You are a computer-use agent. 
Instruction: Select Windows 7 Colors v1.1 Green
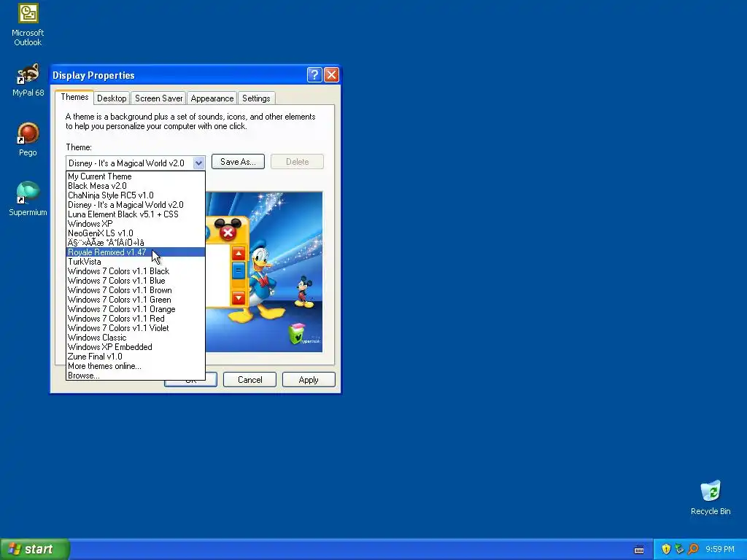pos(135,300)
